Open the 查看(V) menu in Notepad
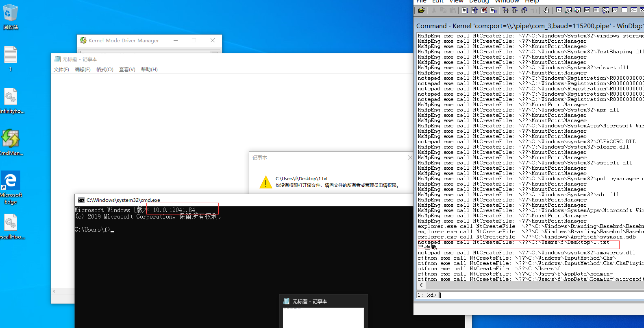The image size is (644, 328). point(127,70)
